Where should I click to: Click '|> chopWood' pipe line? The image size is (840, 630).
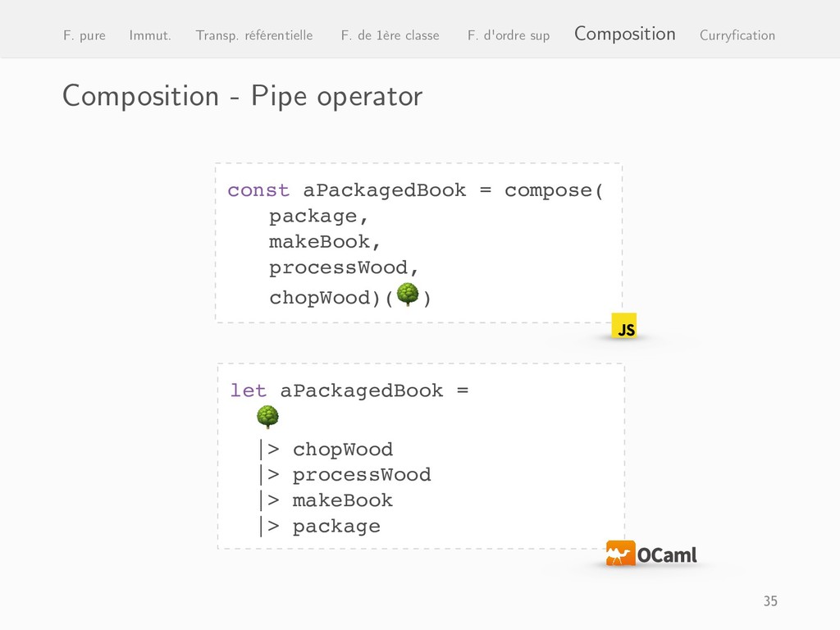(326, 450)
